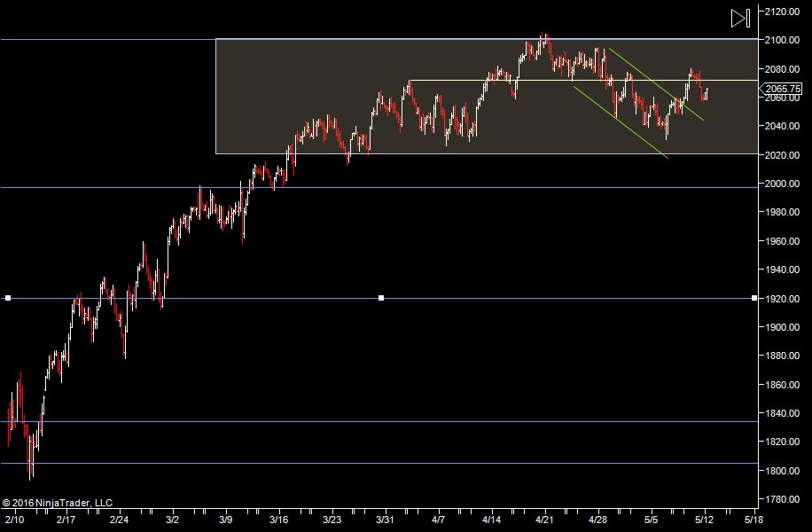Click the 1800.00 label on the price axis
This screenshot has height=532, width=812.
click(783, 471)
